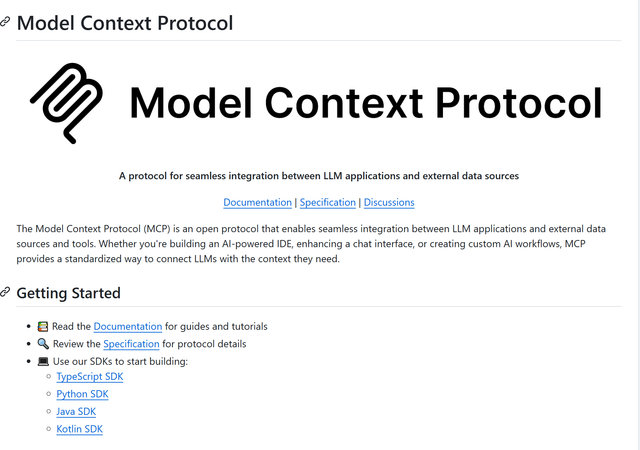Open Specification link in the Getting Started list
This screenshot has width=640, height=450.
click(131, 344)
